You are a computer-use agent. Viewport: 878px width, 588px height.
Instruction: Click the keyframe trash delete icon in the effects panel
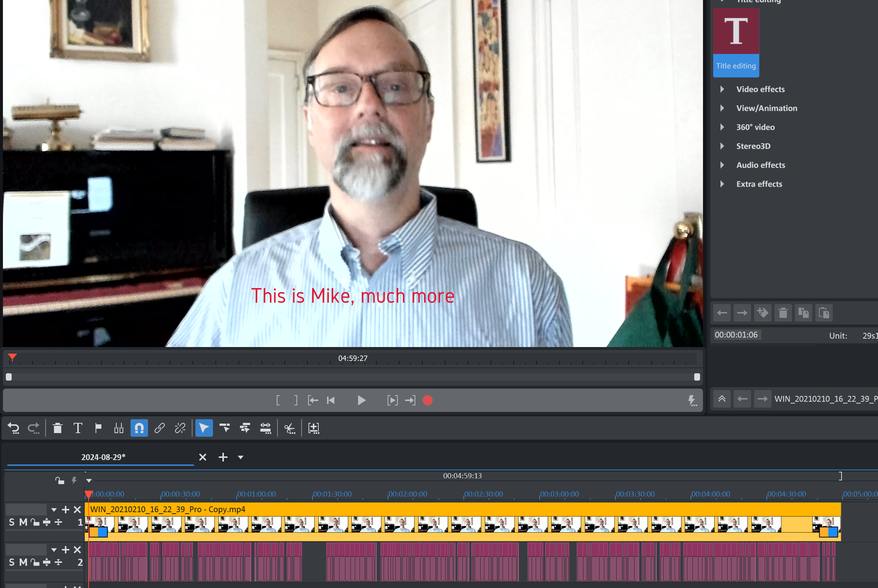coord(783,313)
